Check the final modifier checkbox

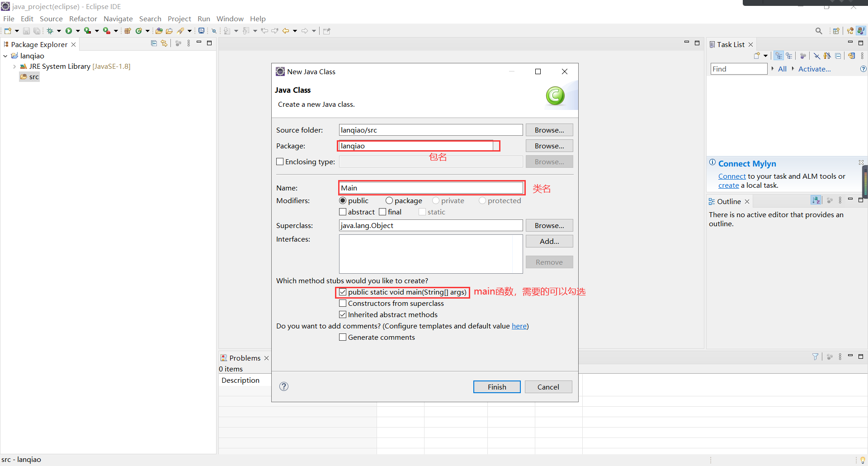pos(382,212)
